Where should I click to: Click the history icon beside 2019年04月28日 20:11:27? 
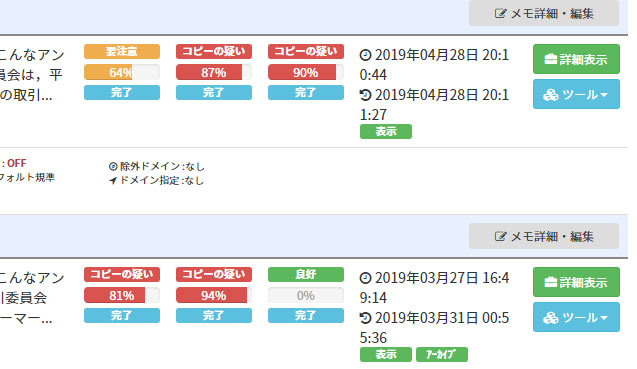[365, 95]
